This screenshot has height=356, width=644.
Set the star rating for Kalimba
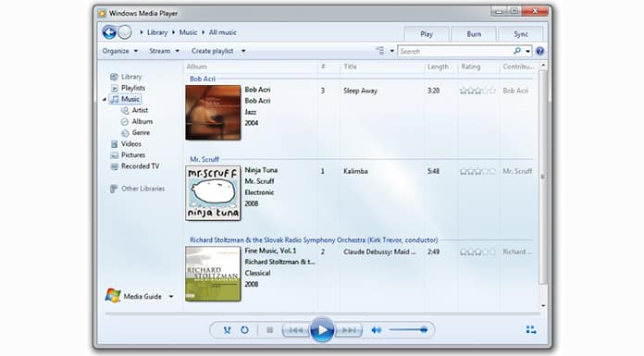point(477,171)
